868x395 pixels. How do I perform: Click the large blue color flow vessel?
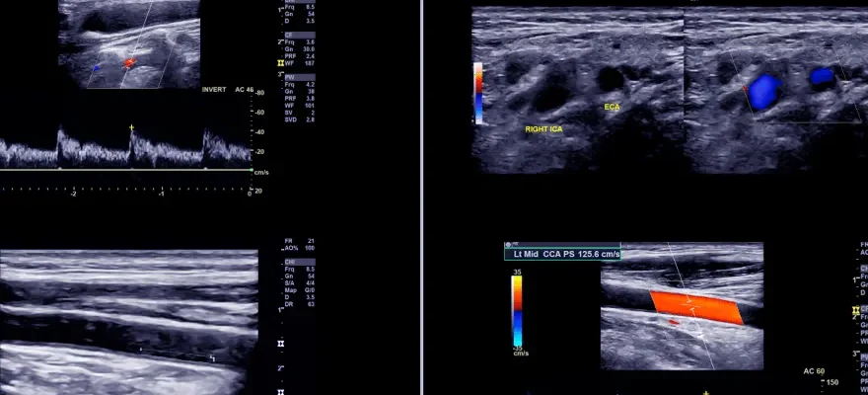click(762, 92)
